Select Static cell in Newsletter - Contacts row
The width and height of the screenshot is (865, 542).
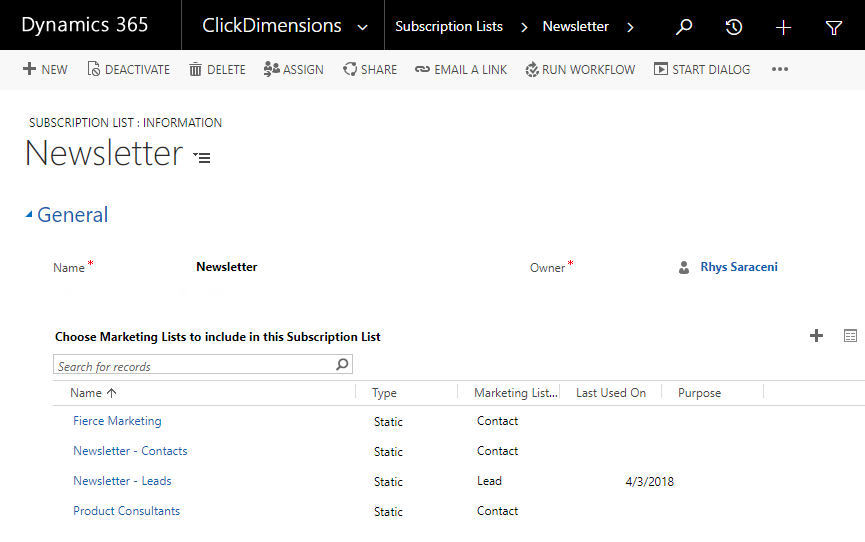point(388,451)
